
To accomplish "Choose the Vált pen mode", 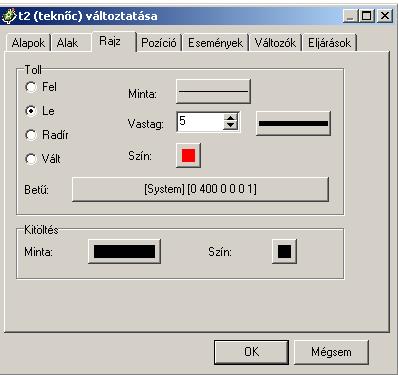I will 31,159.
